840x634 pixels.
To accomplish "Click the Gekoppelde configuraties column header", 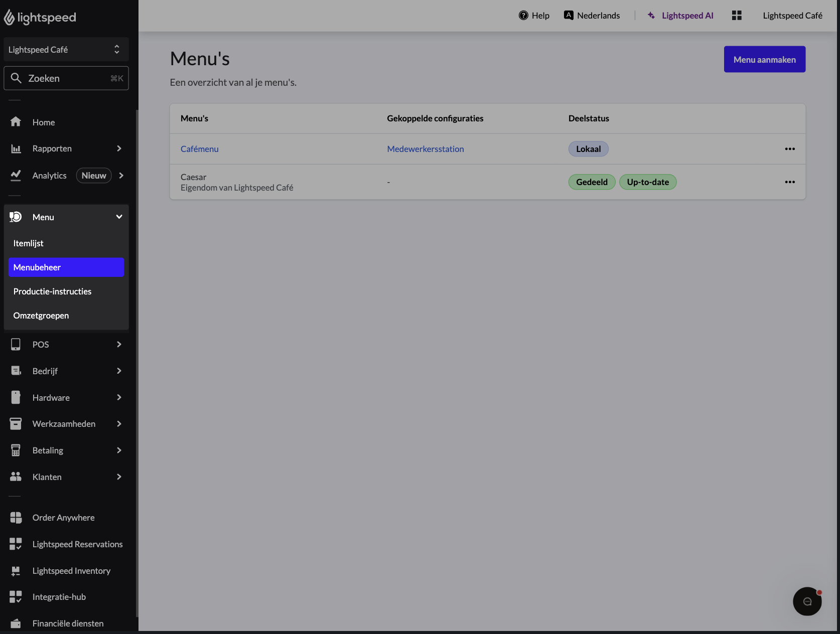I will (435, 118).
